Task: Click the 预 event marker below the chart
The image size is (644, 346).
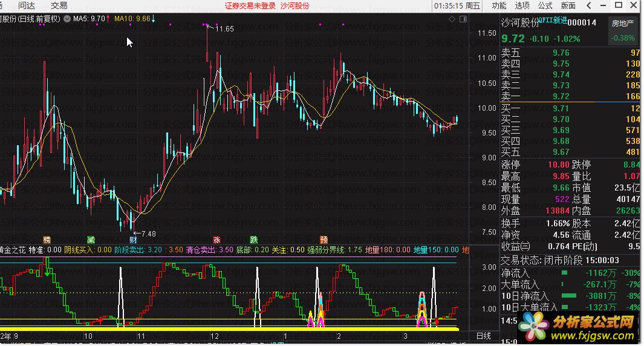Action: (x=324, y=240)
